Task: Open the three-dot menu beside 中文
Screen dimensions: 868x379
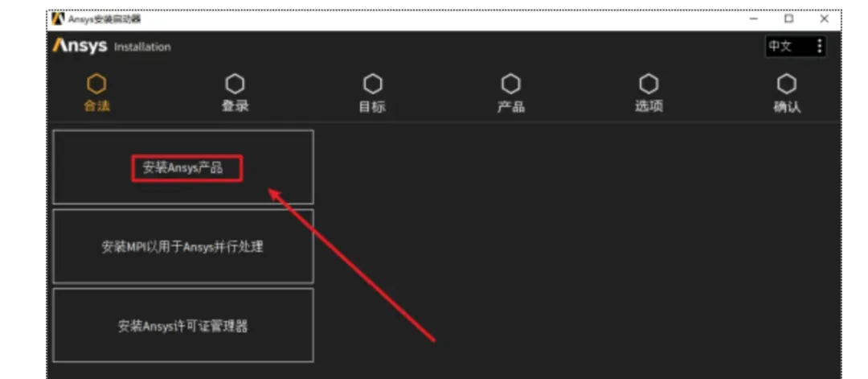Action: point(819,46)
